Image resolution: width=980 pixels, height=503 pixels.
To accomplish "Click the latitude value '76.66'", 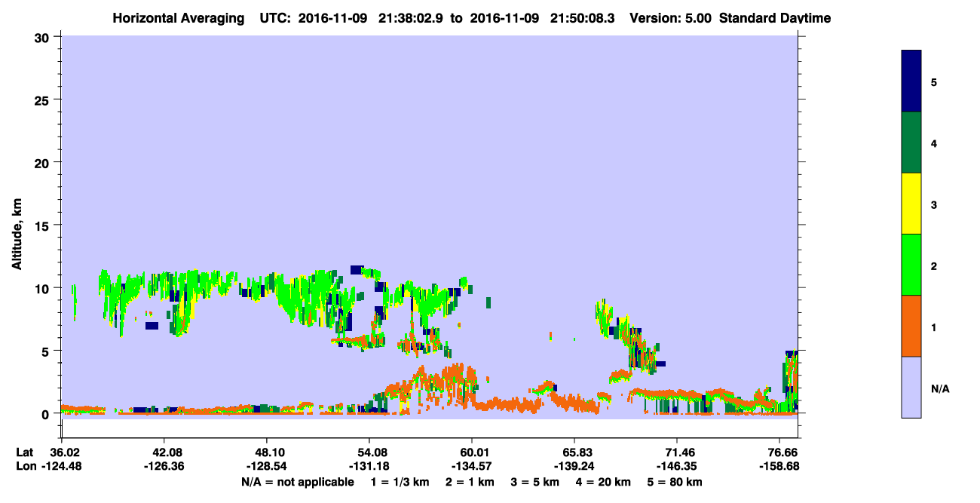I will (x=784, y=452).
